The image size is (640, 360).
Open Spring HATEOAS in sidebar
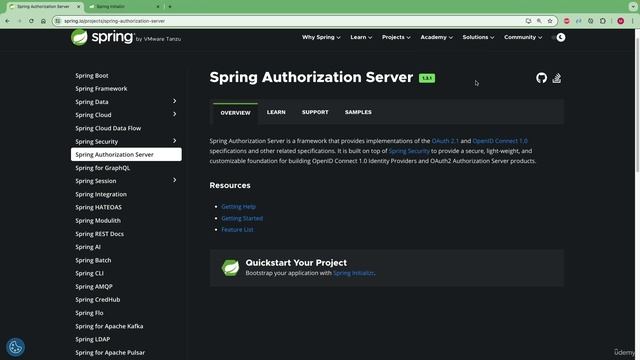[x=98, y=207]
